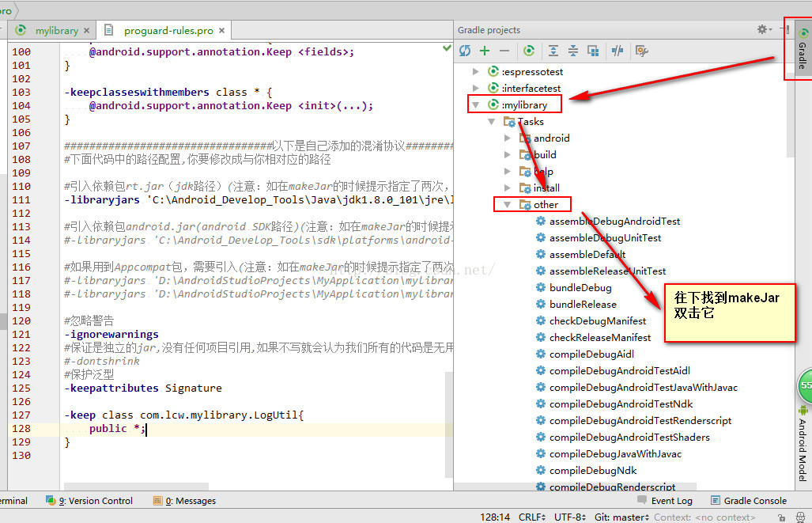This screenshot has height=523, width=812.
Task: Open the Version Control tool window
Action: 89,500
